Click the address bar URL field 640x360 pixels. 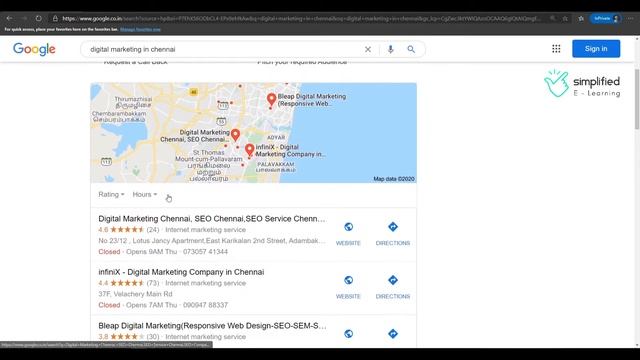(301, 18)
